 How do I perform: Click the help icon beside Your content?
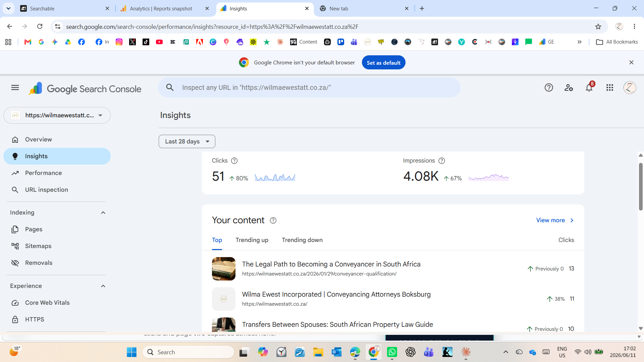[273, 220]
